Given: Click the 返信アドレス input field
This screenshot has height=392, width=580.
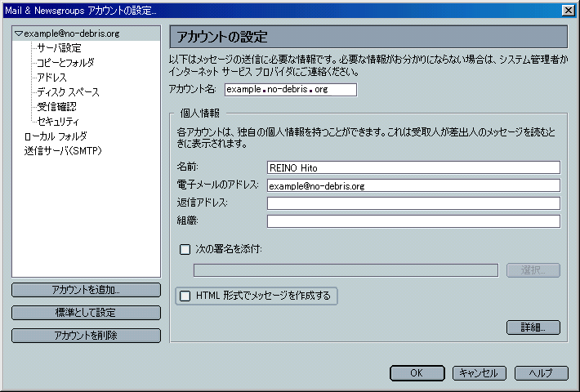Looking at the screenshot, I should (x=413, y=203).
